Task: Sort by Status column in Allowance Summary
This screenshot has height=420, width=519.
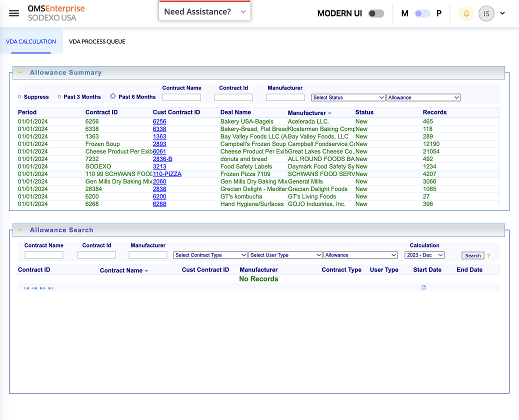Action: point(364,112)
